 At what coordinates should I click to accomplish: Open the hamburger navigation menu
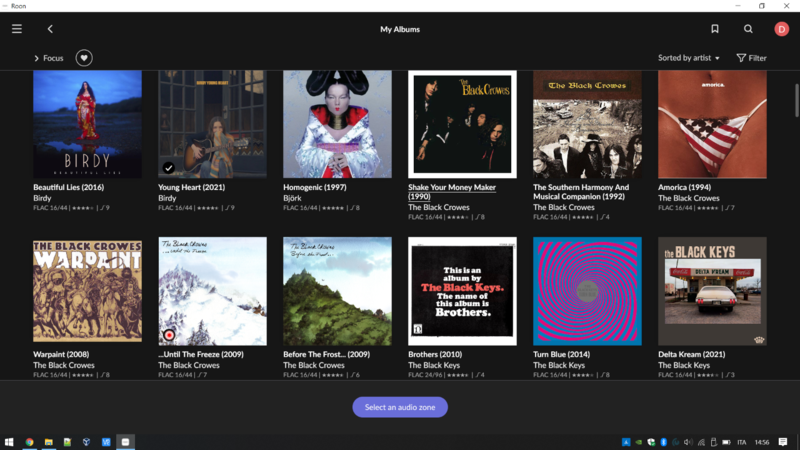click(17, 29)
